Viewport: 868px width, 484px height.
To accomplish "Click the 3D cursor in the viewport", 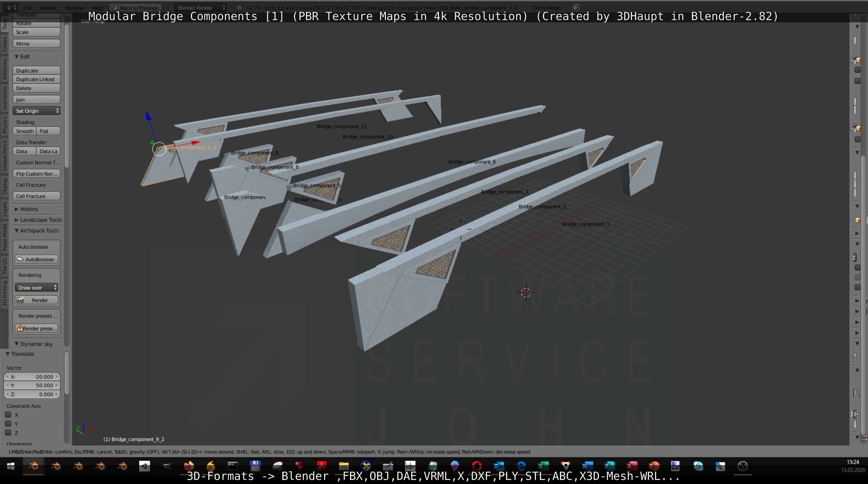I will click(x=526, y=292).
